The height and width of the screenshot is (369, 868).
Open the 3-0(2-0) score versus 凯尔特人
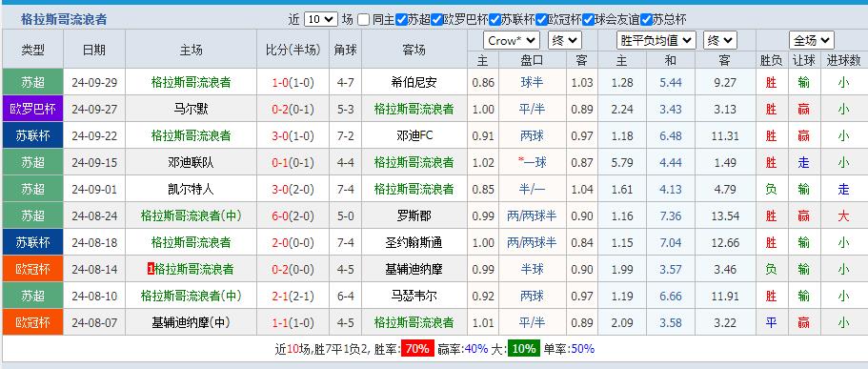(293, 189)
